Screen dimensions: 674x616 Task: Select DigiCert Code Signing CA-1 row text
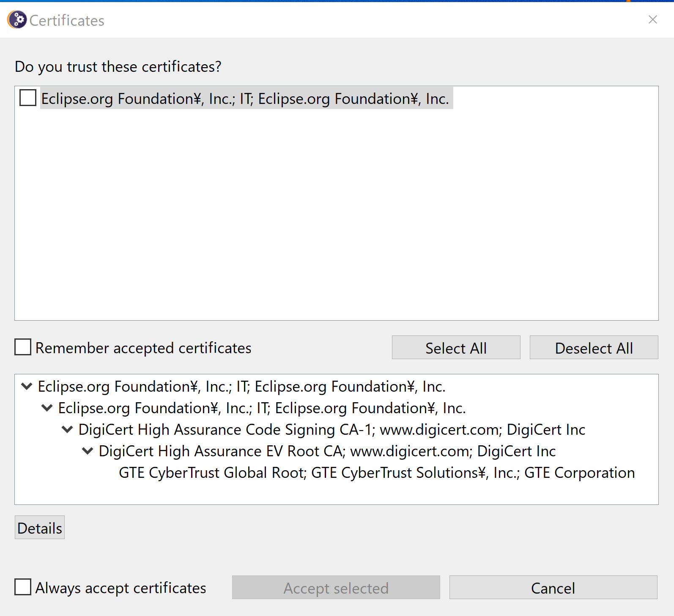(332, 430)
